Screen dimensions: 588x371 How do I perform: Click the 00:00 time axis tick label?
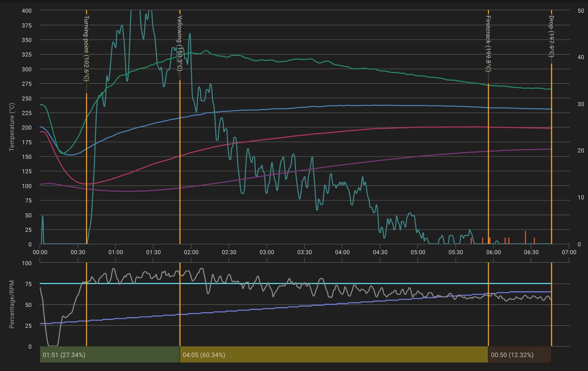(x=40, y=252)
